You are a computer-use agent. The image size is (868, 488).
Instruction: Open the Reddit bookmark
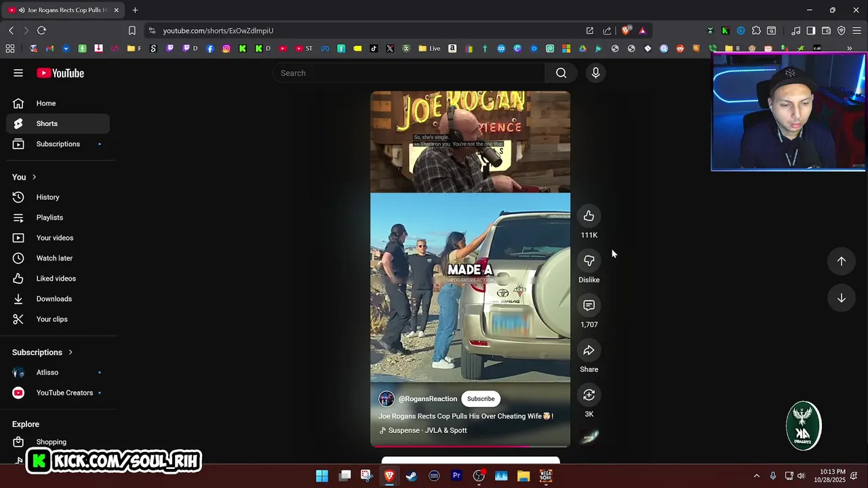pyautogui.click(x=680, y=49)
